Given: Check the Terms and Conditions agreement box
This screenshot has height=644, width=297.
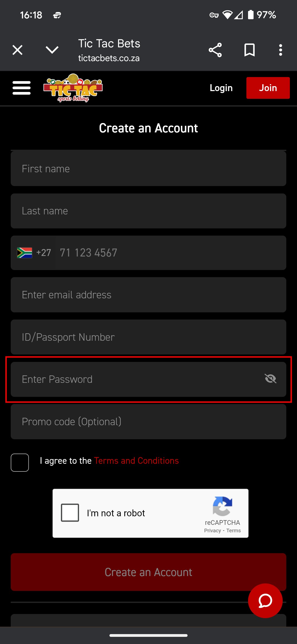Looking at the screenshot, I should (x=20, y=463).
